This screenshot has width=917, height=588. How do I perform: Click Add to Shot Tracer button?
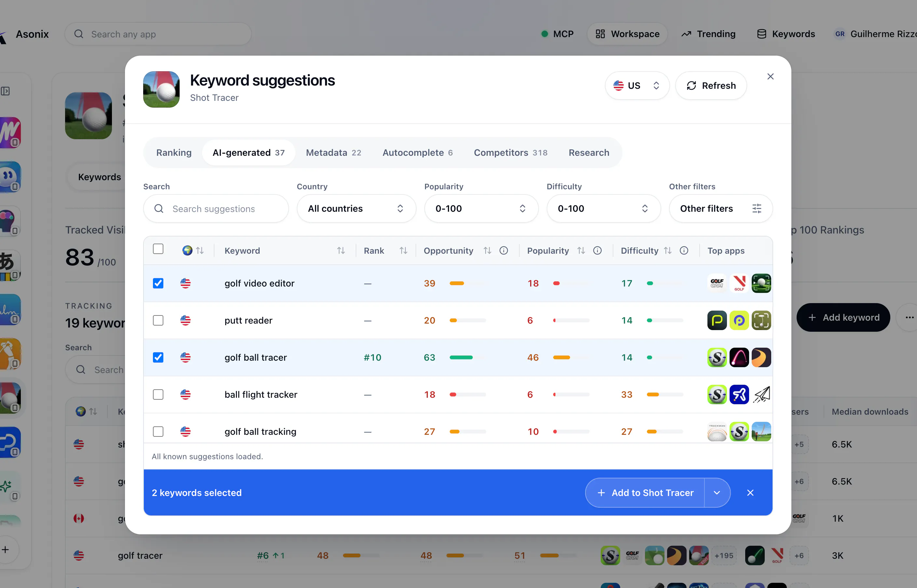[645, 493]
